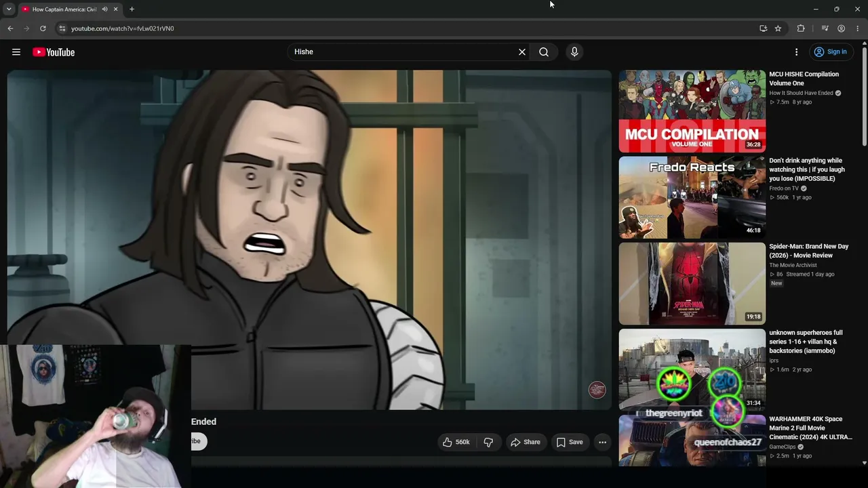Click Spider-Man: Brand New Day title
868x488 pixels.
coord(808,251)
